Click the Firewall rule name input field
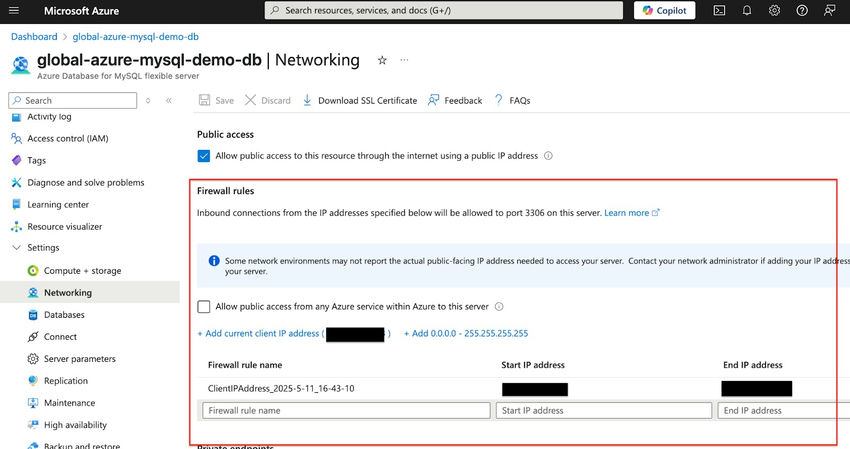Image resolution: width=850 pixels, height=449 pixels. pyautogui.click(x=346, y=410)
